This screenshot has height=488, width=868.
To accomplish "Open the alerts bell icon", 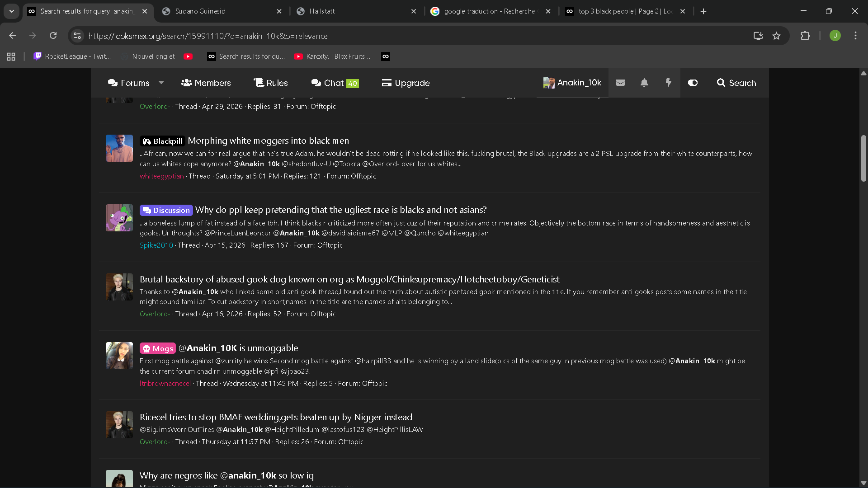I will pyautogui.click(x=644, y=83).
